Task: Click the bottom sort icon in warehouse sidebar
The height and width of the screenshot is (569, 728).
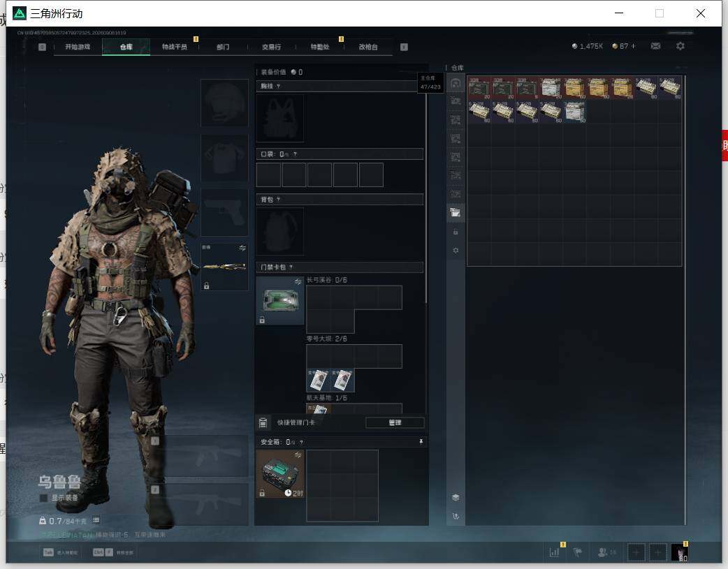Action: coord(456,516)
